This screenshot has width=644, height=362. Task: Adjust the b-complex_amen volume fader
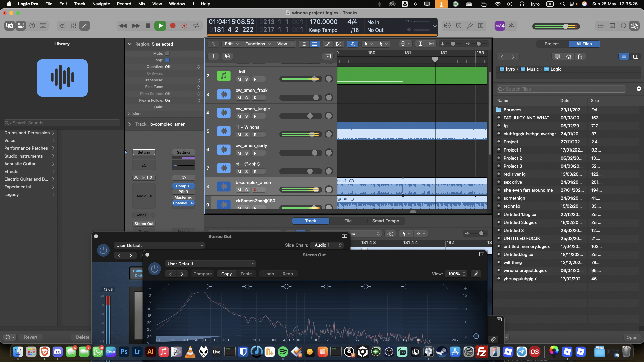click(x=316, y=190)
